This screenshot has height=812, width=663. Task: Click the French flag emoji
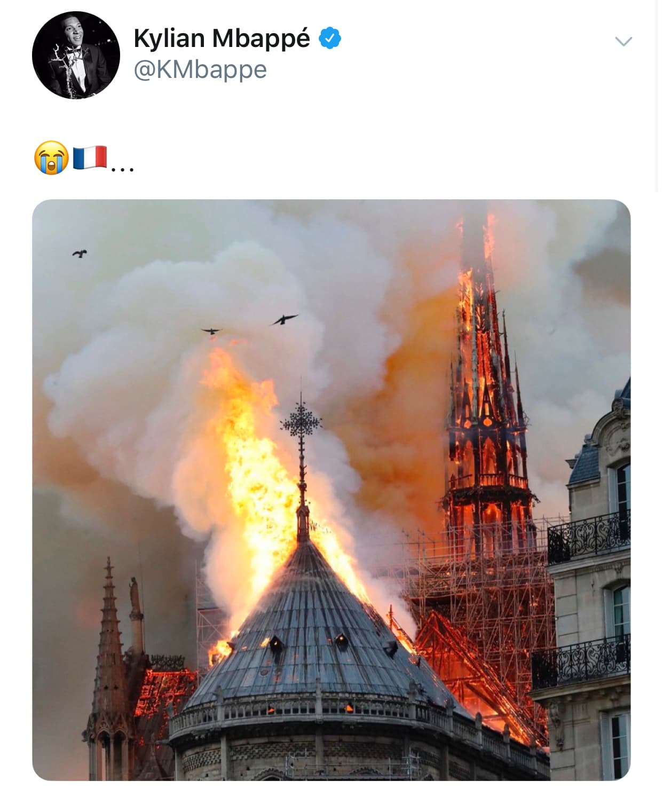pyautogui.click(x=90, y=157)
